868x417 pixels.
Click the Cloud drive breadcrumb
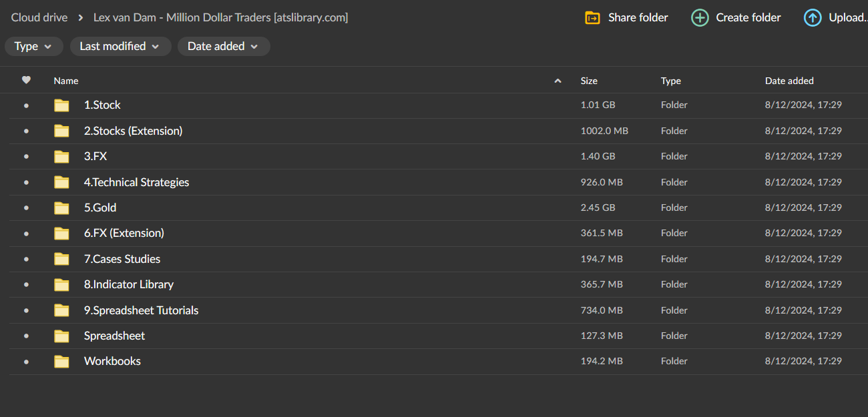pos(39,17)
